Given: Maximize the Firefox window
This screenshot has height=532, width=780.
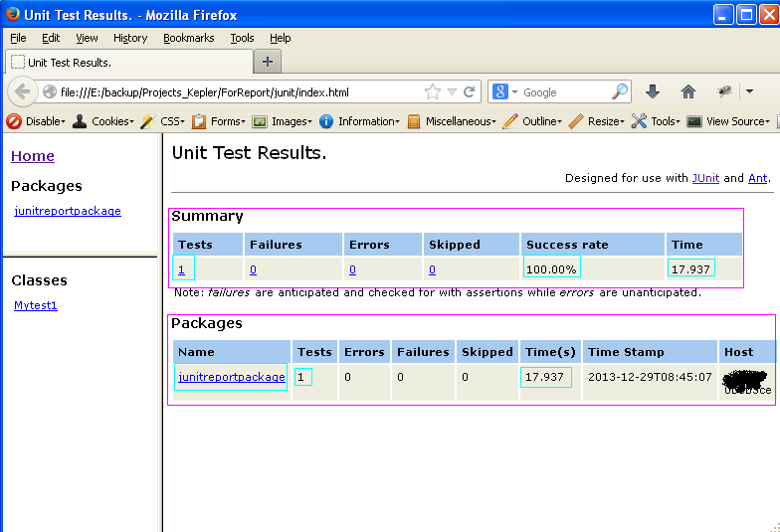Looking at the screenshot, I should [x=746, y=14].
